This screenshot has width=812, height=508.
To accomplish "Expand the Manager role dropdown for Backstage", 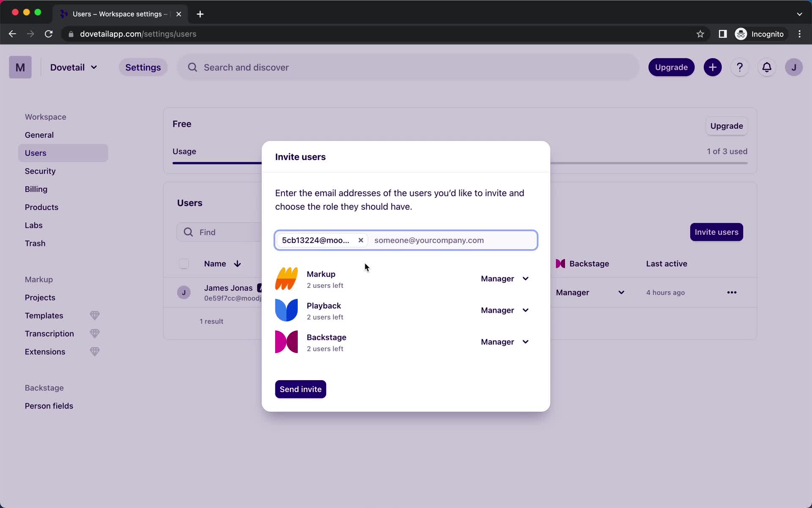I will (x=504, y=341).
